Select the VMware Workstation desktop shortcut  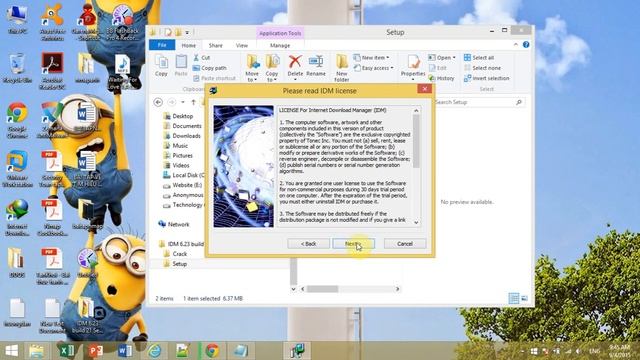point(17,169)
